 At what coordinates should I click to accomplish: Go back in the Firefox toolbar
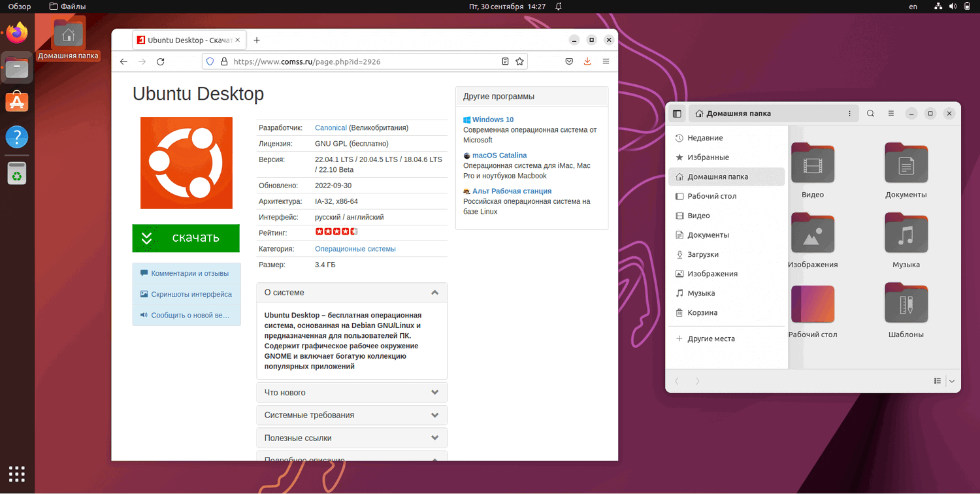(x=123, y=61)
